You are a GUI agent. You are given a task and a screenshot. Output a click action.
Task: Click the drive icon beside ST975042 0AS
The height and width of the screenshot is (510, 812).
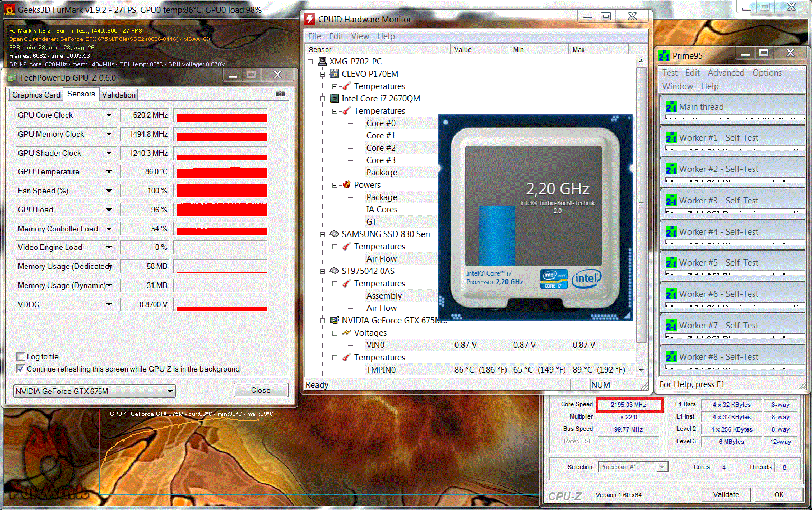click(335, 271)
